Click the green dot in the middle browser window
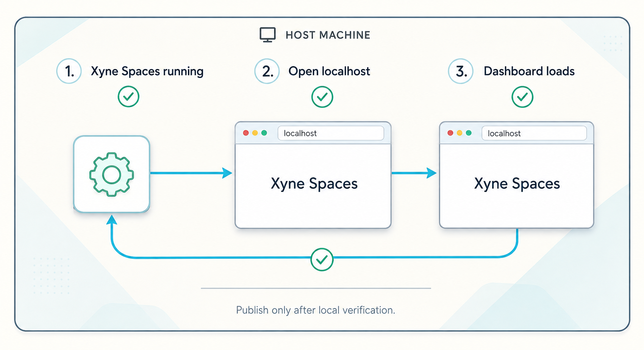 click(264, 133)
